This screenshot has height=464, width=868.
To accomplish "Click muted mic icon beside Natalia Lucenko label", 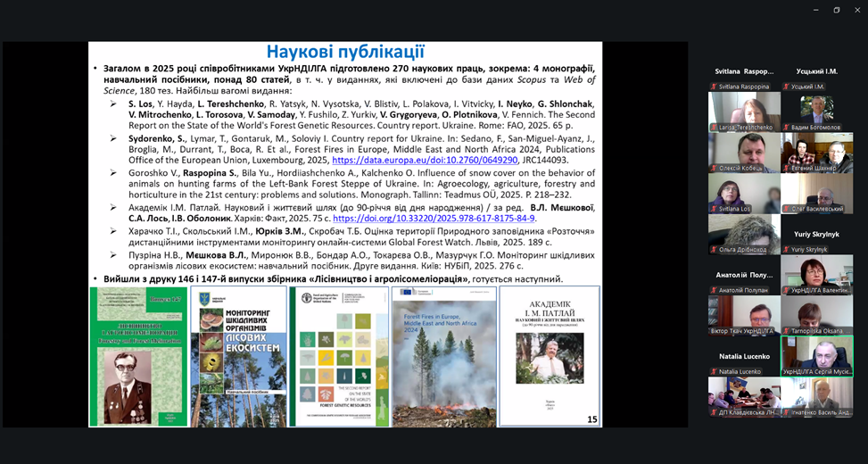I will (x=714, y=371).
